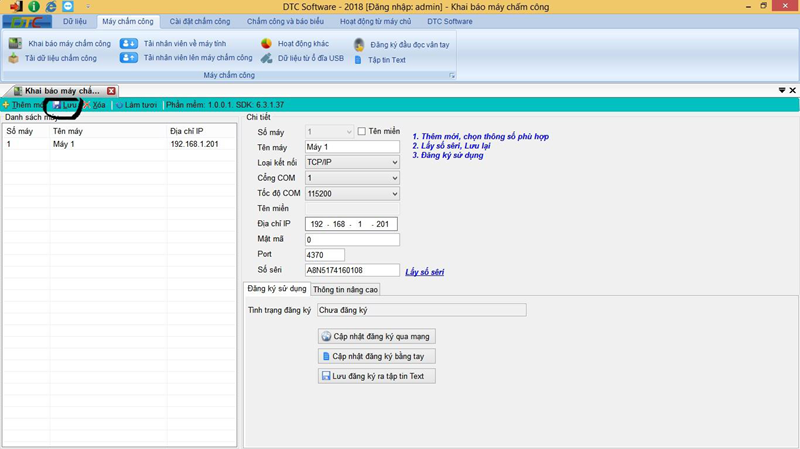
Task: Click the Tập tin Text icon
Action: pyautogui.click(x=359, y=60)
